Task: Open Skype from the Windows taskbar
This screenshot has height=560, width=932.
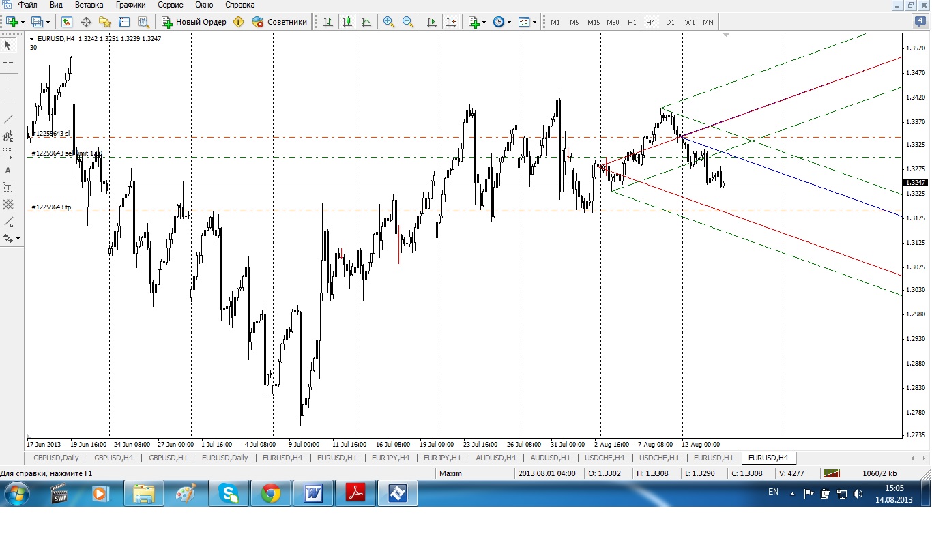Action: click(x=228, y=493)
